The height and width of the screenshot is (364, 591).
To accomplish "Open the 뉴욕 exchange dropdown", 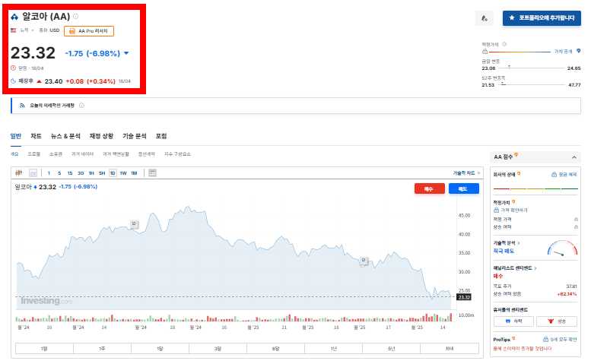I will click(x=27, y=30).
